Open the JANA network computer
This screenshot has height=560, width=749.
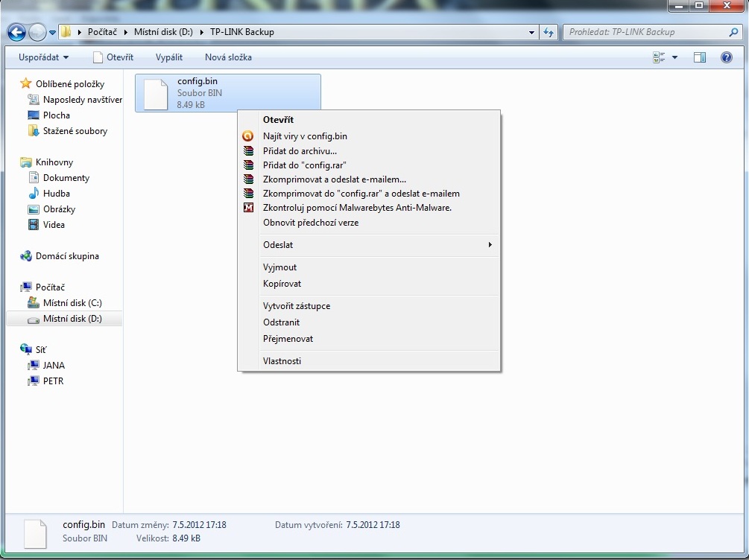(47, 365)
